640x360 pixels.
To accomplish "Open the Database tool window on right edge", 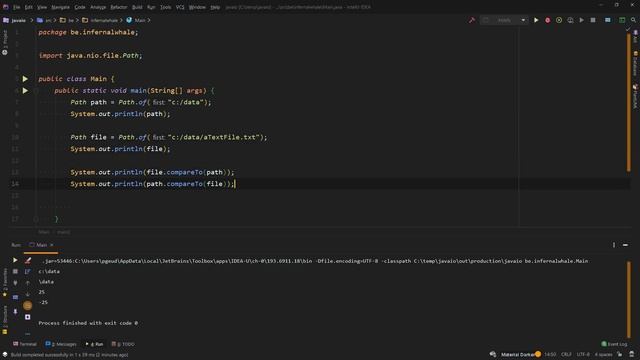I will coord(635,63).
